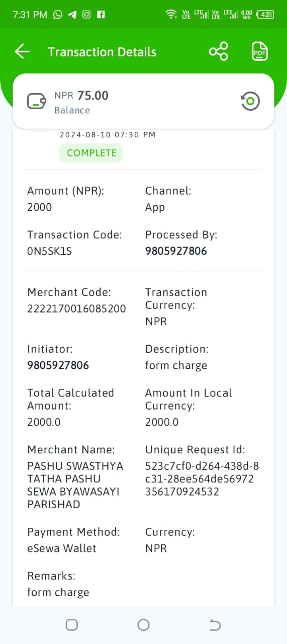The height and width of the screenshot is (644, 287).
Task: Tap the share transaction icon
Action: click(219, 52)
